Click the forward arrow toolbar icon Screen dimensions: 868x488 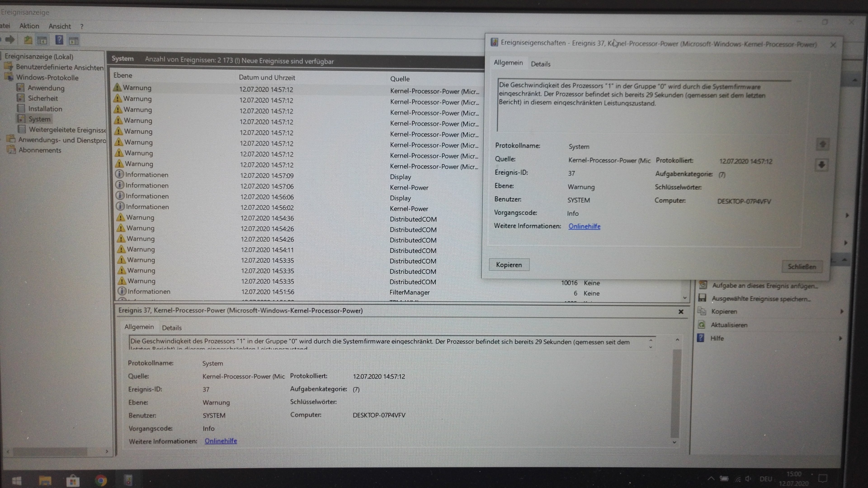click(10, 40)
